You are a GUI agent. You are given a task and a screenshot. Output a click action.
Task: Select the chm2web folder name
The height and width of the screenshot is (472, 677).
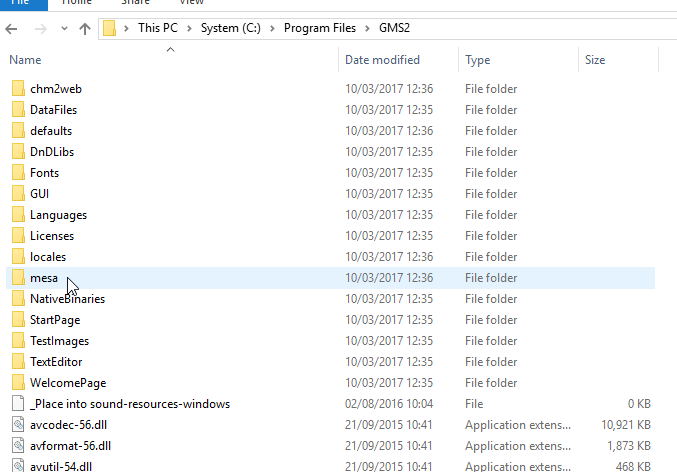(56, 89)
